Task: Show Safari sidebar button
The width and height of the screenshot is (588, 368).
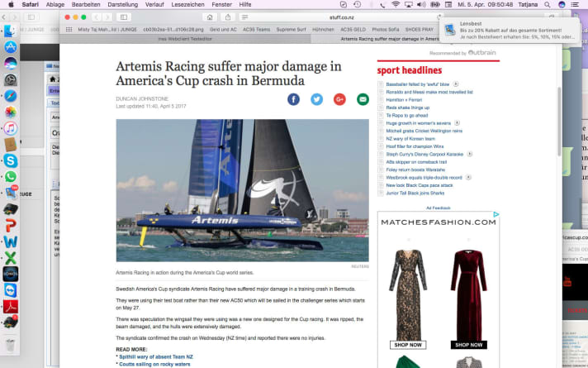Action: coord(123,17)
